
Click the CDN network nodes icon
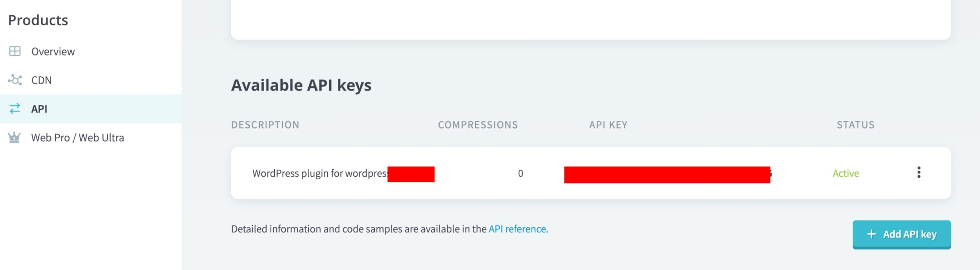click(x=15, y=80)
